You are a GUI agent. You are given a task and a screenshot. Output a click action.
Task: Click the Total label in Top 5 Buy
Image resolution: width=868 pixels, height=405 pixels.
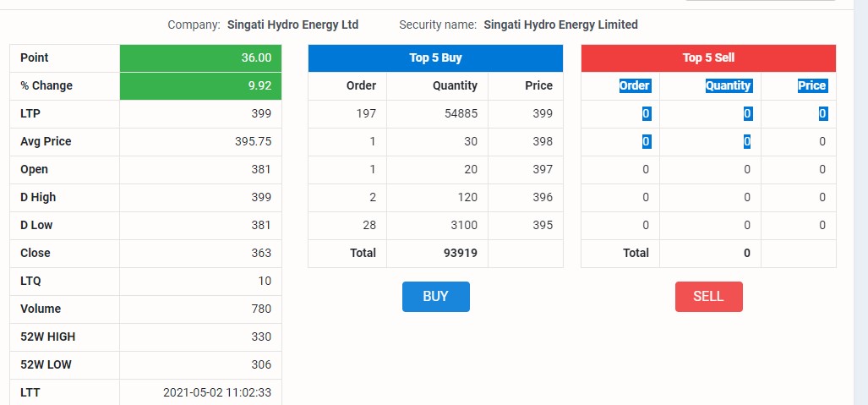[363, 253]
